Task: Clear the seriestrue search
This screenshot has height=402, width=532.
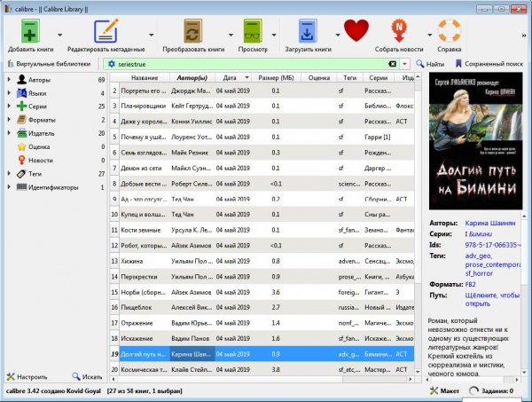Action: point(392,64)
